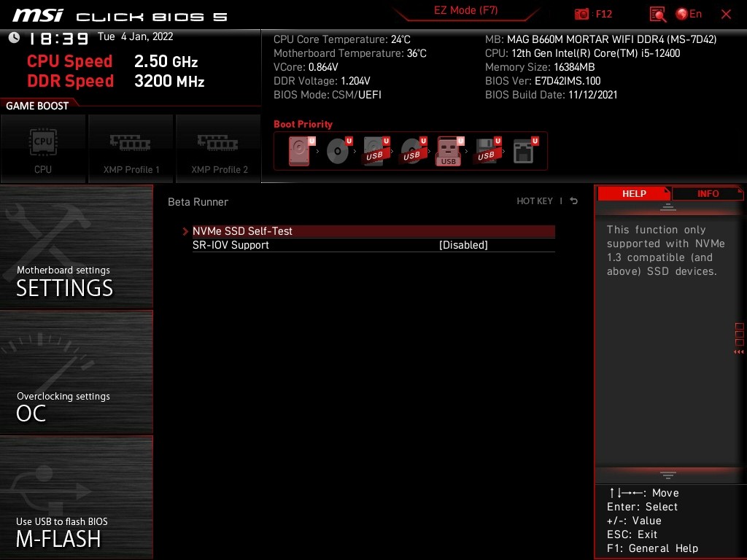Image resolution: width=747 pixels, height=560 pixels.
Task: Collapse side panel with triple arrow icon
Action: [738, 352]
